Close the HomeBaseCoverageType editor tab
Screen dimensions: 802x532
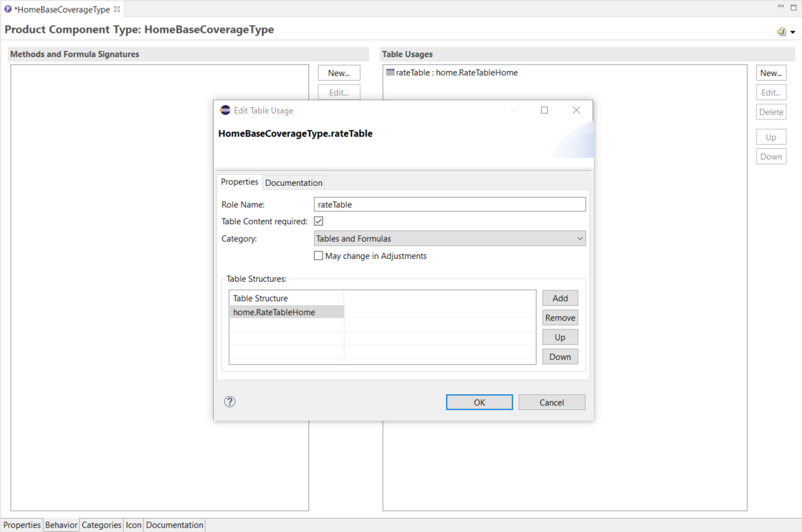pyautogui.click(x=117, y=9)
